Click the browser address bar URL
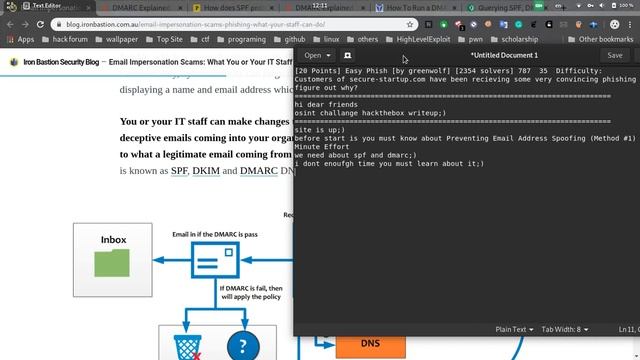 [235, 24]
